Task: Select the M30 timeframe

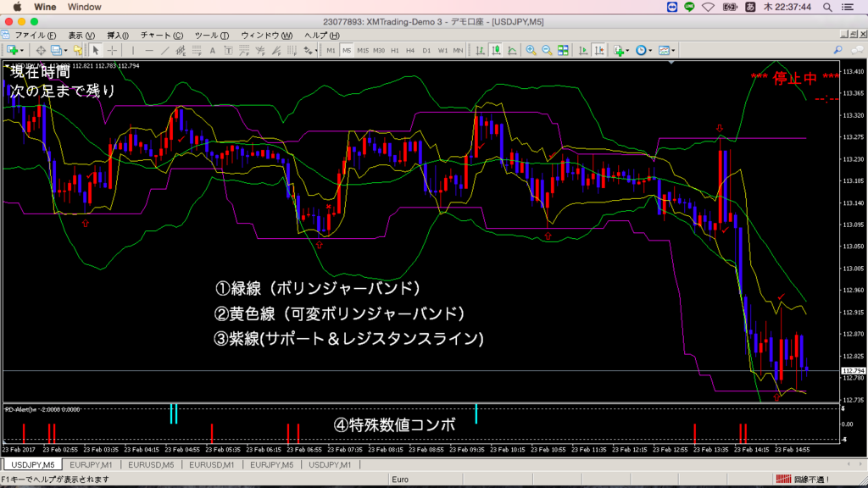Action: pos(379,50)
